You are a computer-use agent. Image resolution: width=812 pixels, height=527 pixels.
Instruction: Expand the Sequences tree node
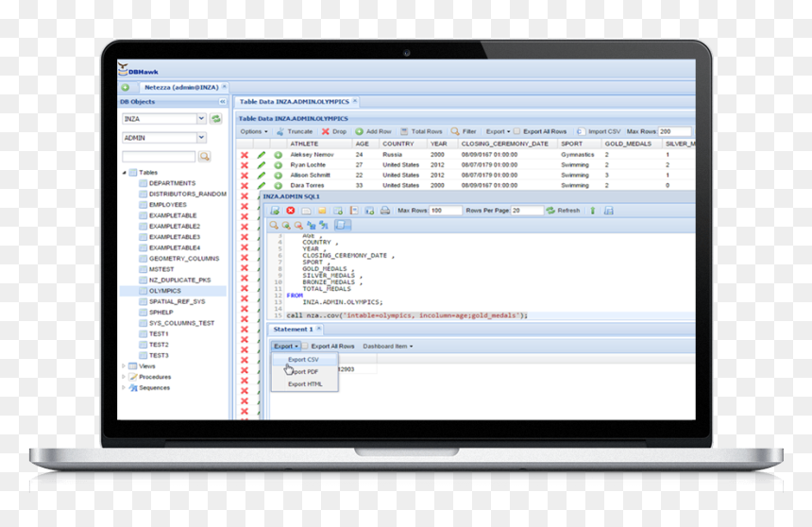click(x=124, y=387)
